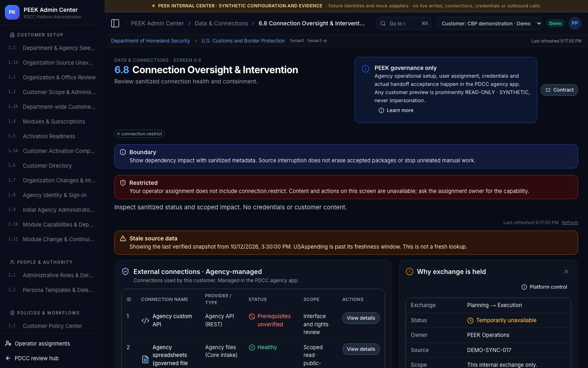Click Department of Homeland Security breadcrumb
This screenshot has height=368, width=588.
pyautogui.click(x=150, y=41)
